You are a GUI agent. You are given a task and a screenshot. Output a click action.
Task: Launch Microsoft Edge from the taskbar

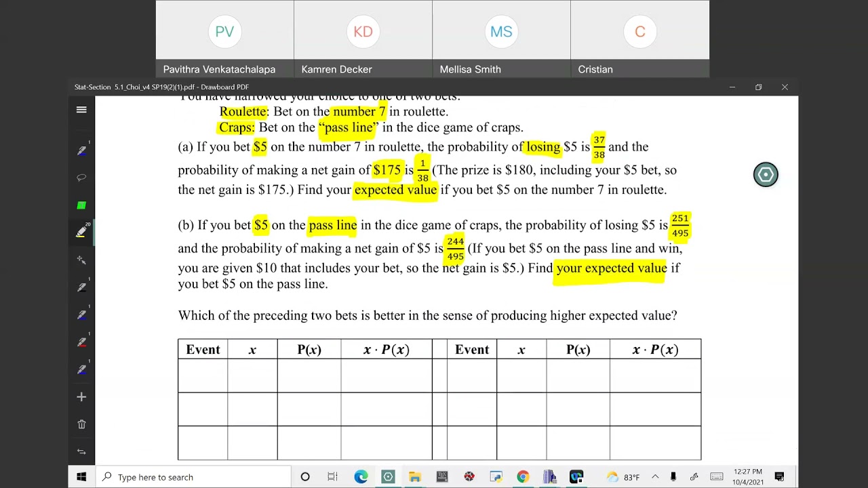pyautogui.click(x=361, y=477)
